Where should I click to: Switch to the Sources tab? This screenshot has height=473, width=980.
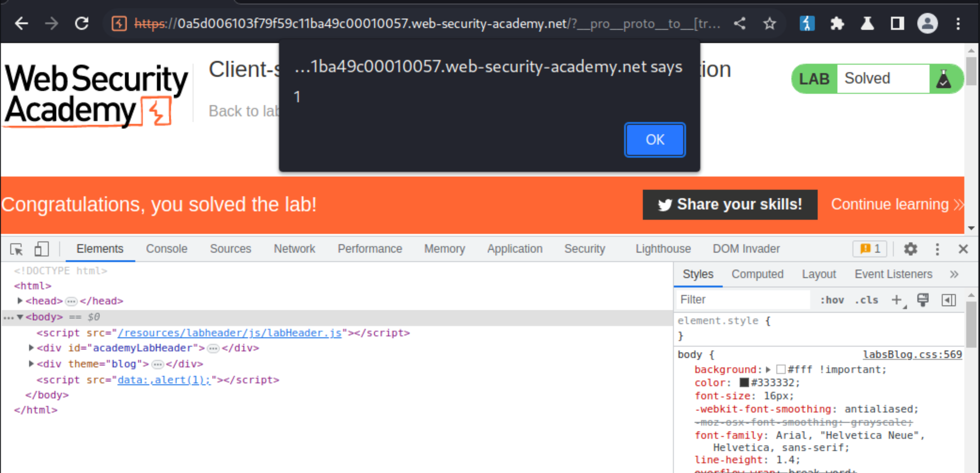(231, 249)
